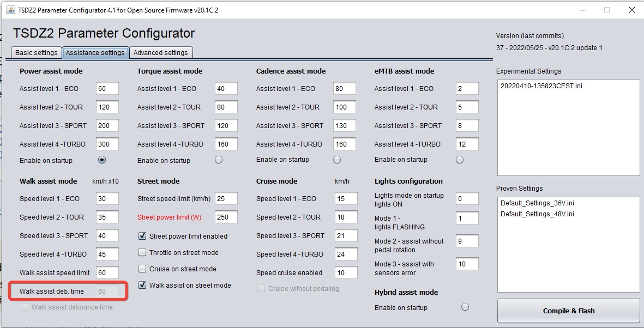Maximize the TSDZ2 Configurator window
Screen dimensions: 644x328
pos(607,10)
